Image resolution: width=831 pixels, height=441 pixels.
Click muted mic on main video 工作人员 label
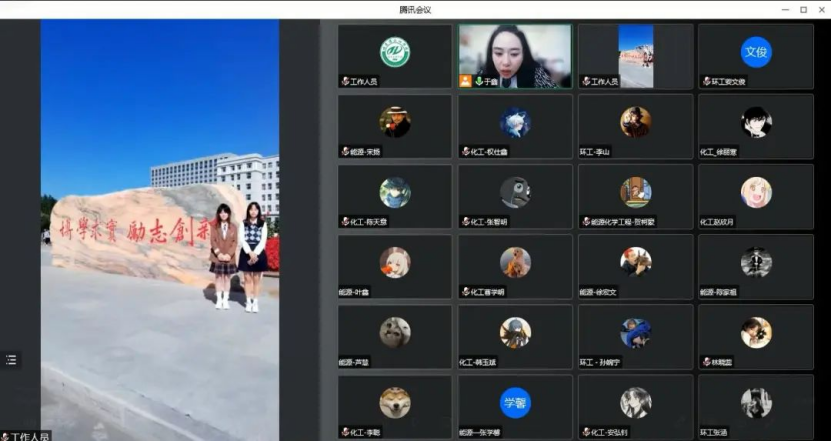[x=5, y=436]
